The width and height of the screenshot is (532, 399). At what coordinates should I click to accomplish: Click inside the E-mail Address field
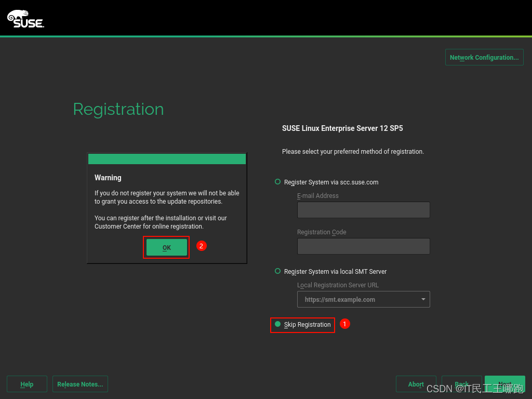tap(363, 210)
